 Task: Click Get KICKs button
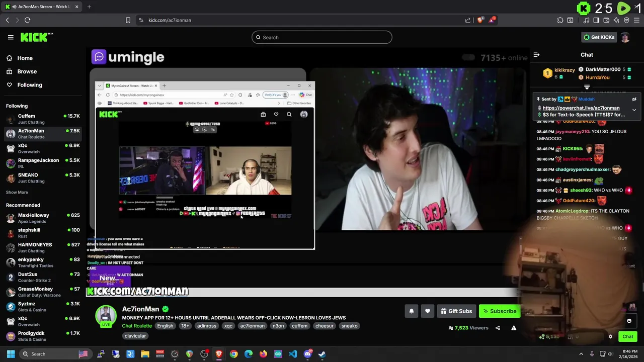click(599, 37)
